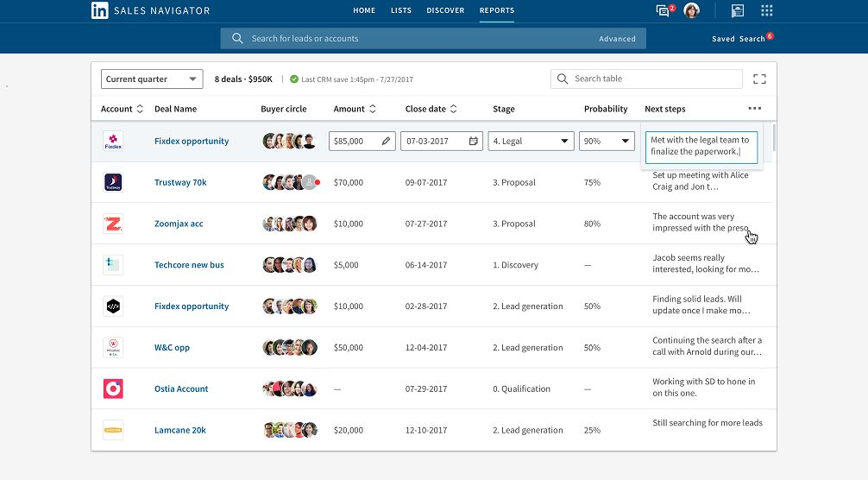Click the Ostia account logo
This screenshot has width=868, height=480.
coord(113,388)
